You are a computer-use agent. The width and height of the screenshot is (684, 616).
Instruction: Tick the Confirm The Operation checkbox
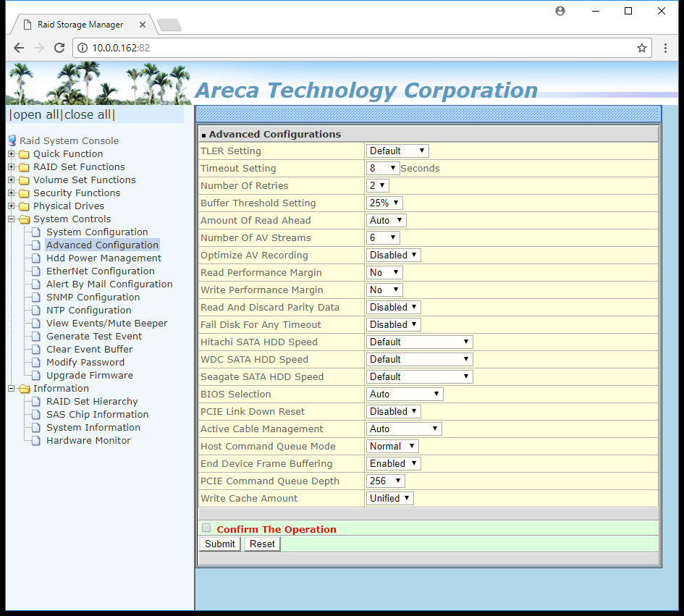pos(206,528)
